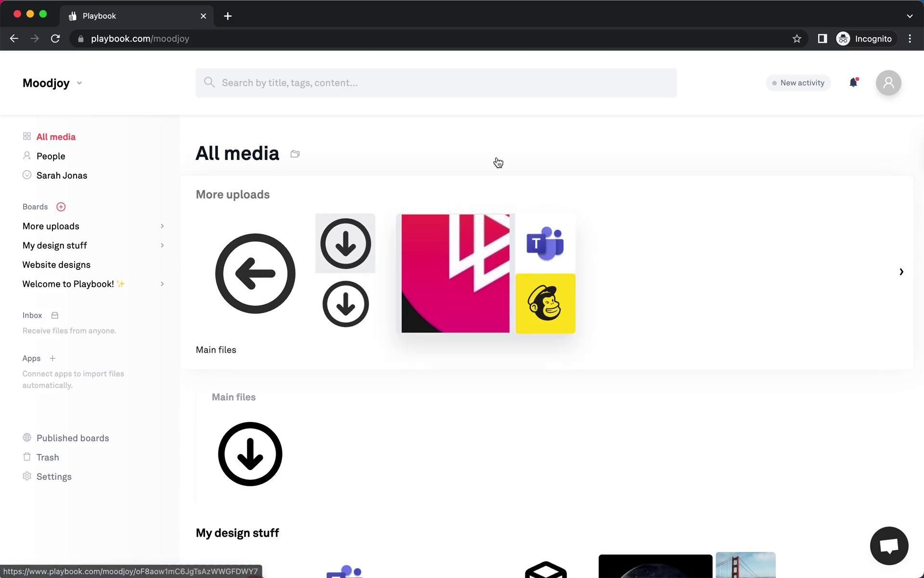Open Published boards page
924x578 pixels.
(x=73, y=438)
